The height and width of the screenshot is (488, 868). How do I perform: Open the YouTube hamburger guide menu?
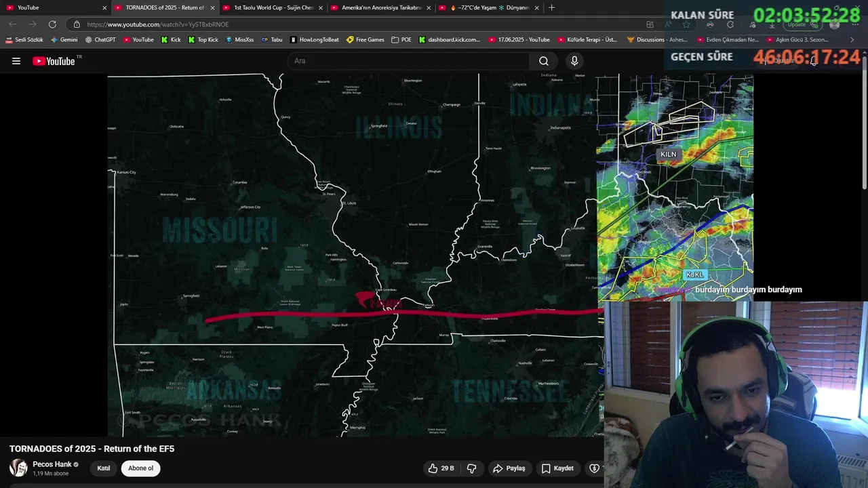tap(16, 61)
